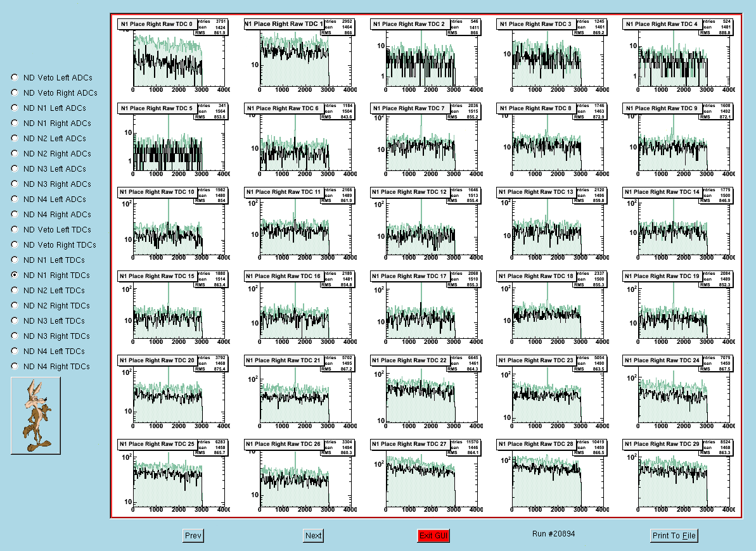Show ND Veto Right TDCs
The width and height of the screenshot is (756, 551).
15,244
